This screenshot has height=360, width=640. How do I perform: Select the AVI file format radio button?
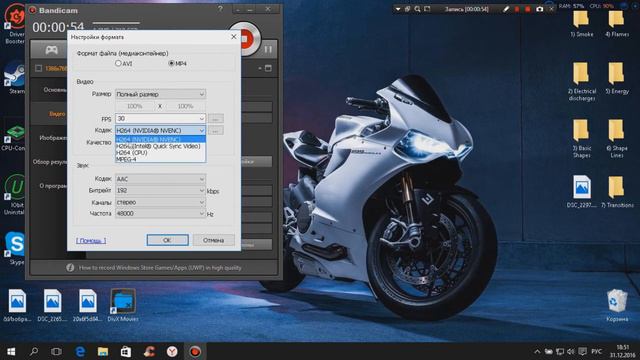[x=118, y=63]
